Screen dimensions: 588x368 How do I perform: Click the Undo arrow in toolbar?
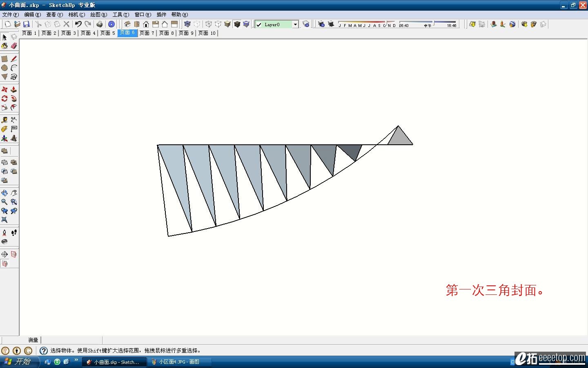[x=78, y=24]
